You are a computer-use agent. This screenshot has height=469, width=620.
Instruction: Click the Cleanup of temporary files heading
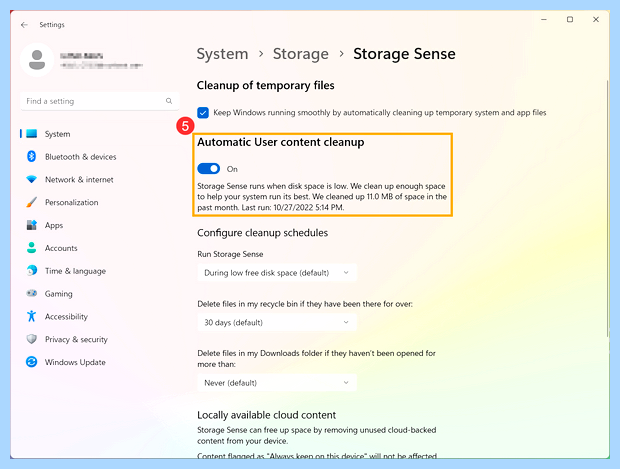[x=265, y=85]
